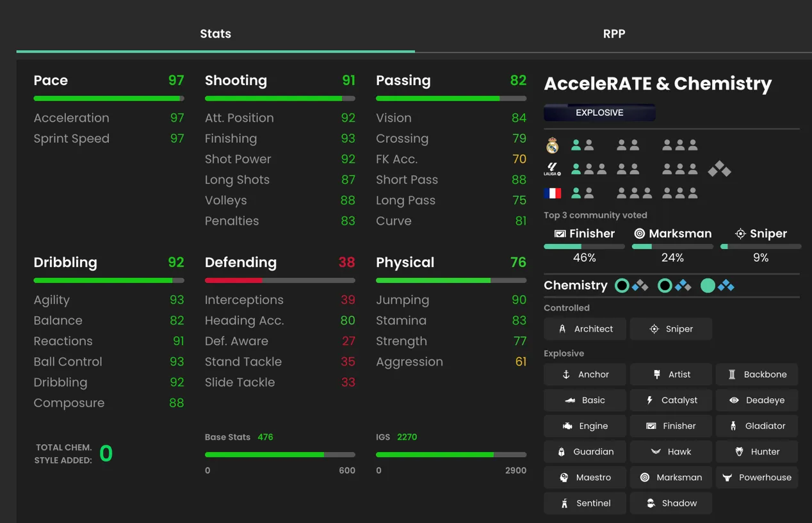Choose the Architect chemistry style button
Viewport: 812px width, 523px height.
point(585,329)
